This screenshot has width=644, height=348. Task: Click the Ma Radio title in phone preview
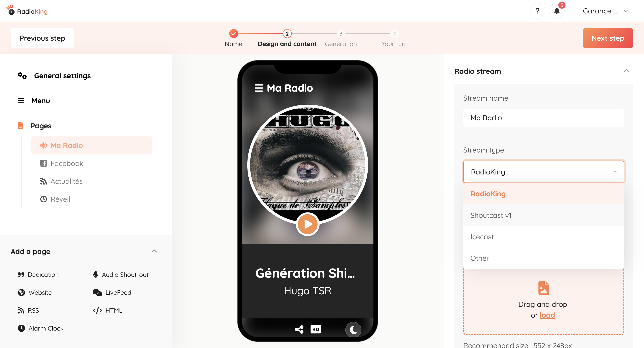290,88
